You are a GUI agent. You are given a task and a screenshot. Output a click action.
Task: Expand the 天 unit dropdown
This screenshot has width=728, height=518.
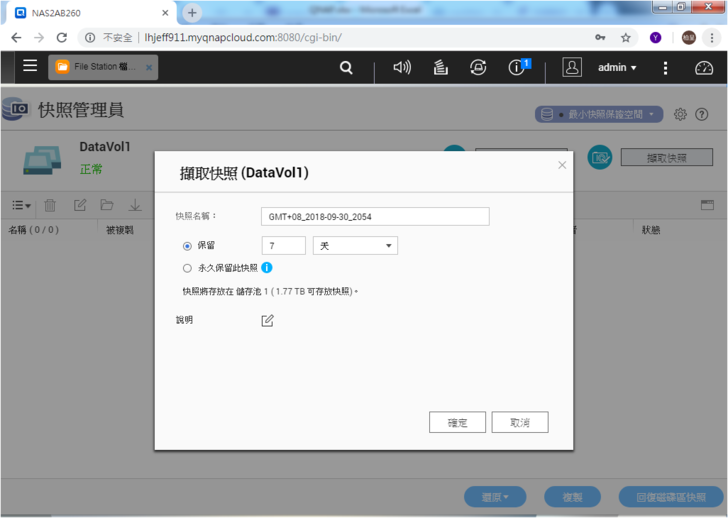(355, 246)
